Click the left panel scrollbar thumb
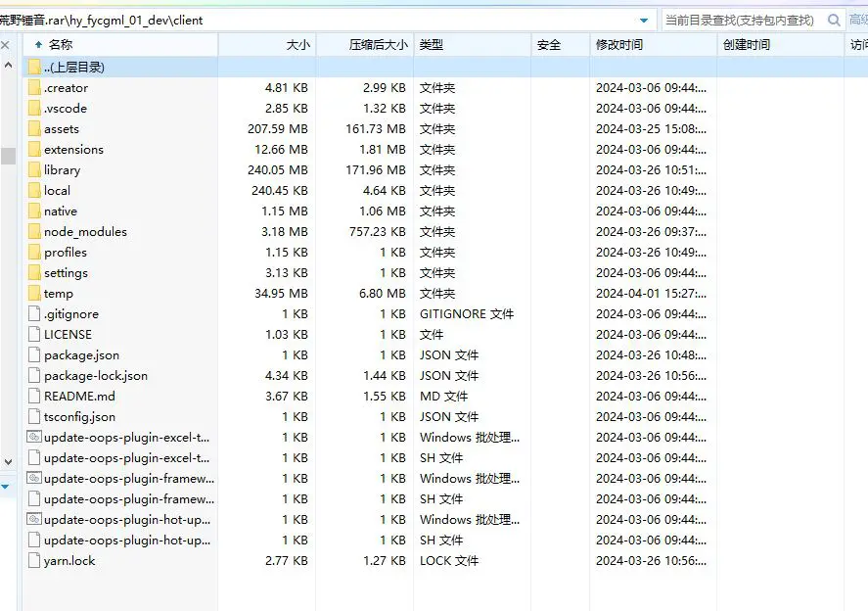Screen dimensions: 868x611 [8, 157]
